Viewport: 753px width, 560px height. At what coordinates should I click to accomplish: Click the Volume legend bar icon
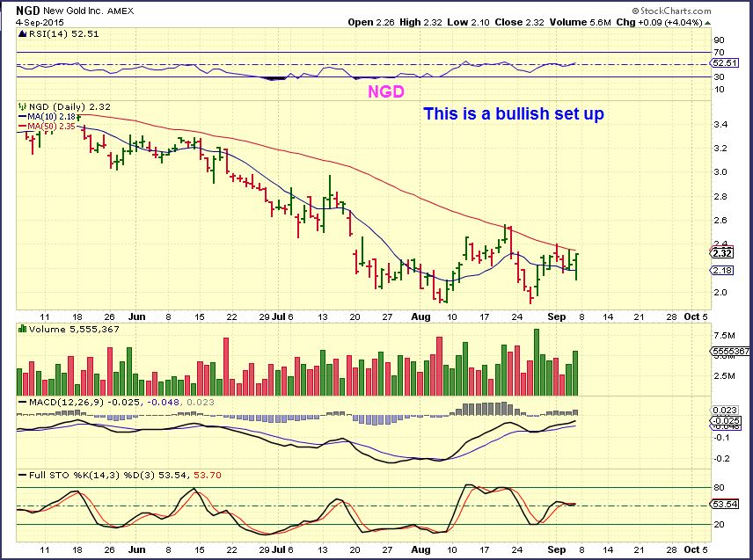tap(23, 329)
